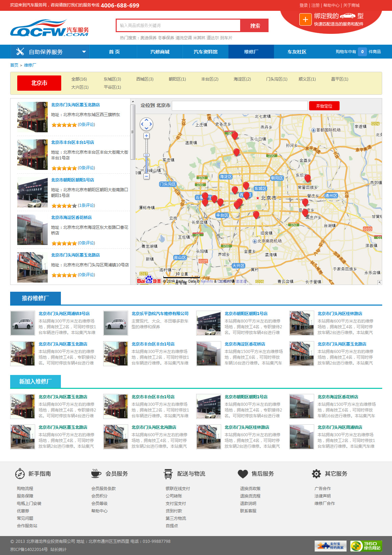Click the red 北京市 city button

(x=39, y=83)
